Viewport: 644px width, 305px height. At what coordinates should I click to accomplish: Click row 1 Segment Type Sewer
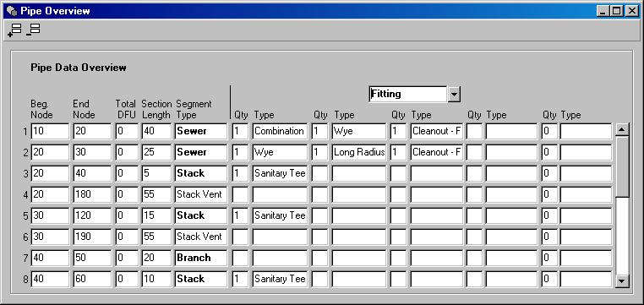(x=201, y=131)
